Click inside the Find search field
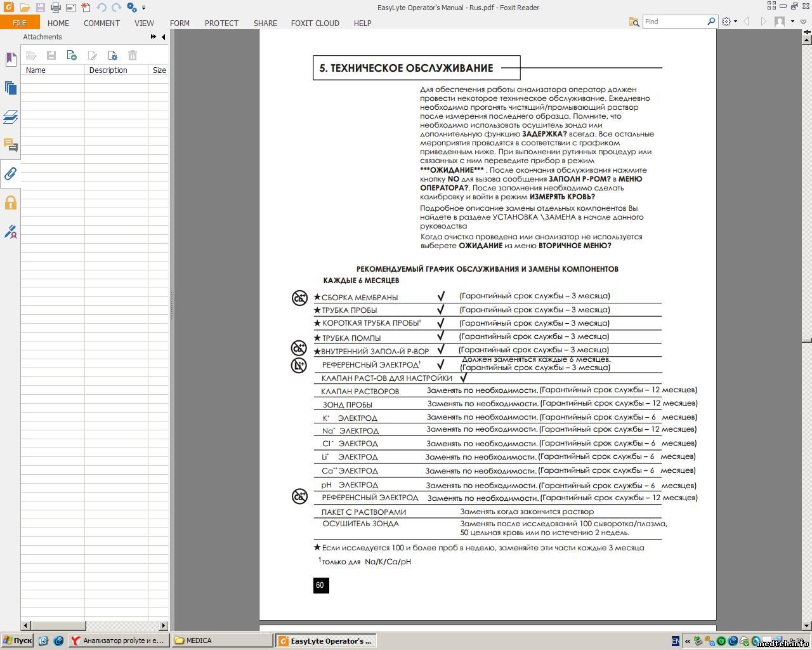Image resolution: width=812 pixels, height=650 pixels. pyautogui.click(x=674, y=22)
